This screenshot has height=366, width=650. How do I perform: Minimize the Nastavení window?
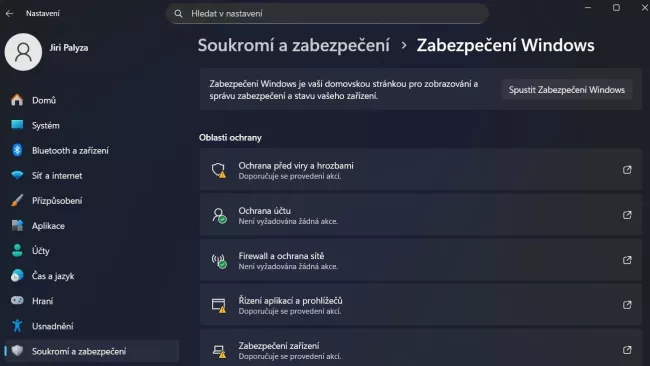click(588, 7)
